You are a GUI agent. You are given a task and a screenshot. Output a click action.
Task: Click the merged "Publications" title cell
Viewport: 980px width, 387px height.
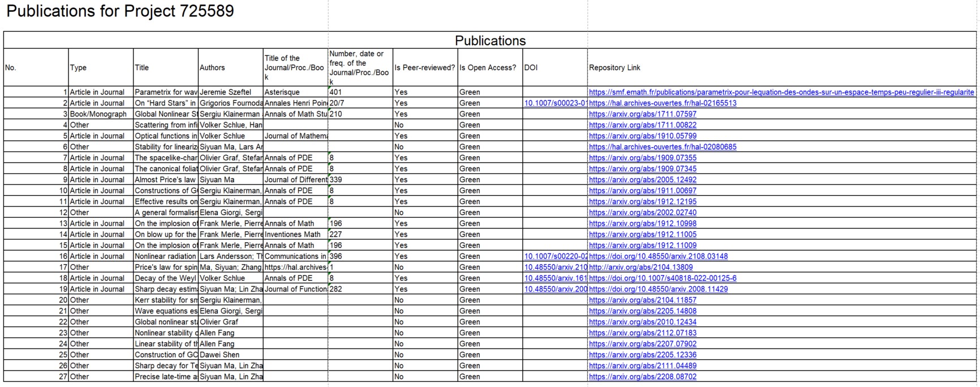pos(490,41)
